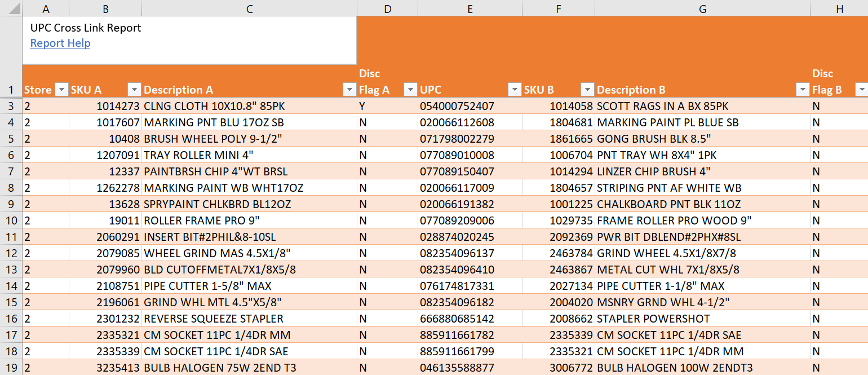Select SKU B cell 1861665

[x=559, y=139]
